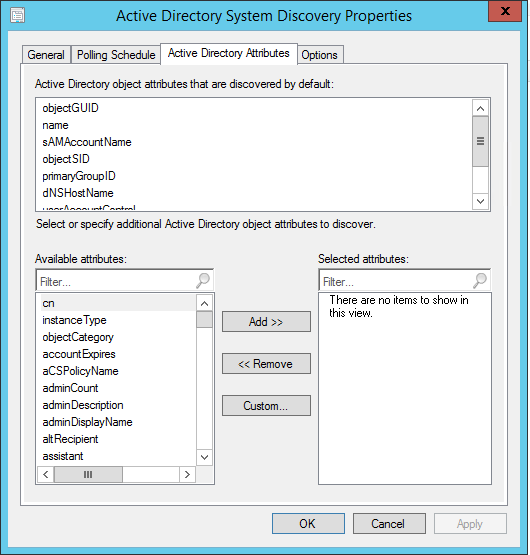Image resolution: width=530 pixels, height=555 pixels.
Task: Select instanceType available attribute
Action: (x=74, y=320)
